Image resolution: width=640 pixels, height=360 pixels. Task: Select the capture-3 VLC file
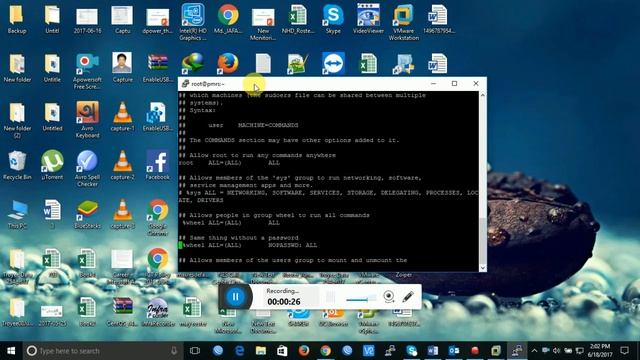click(x=122, y=214)
